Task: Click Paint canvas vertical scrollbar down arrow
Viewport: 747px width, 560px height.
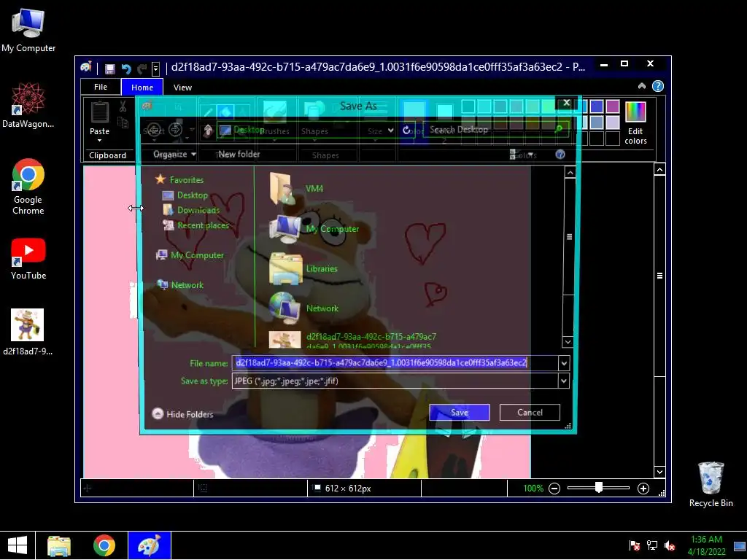Action: click(659, 472)
